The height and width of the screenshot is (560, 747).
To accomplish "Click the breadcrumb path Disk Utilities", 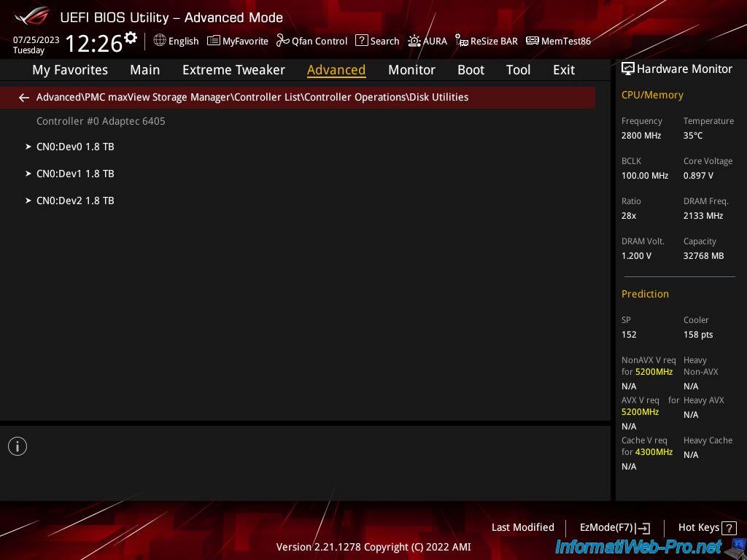I will click(x=438, y=97).
